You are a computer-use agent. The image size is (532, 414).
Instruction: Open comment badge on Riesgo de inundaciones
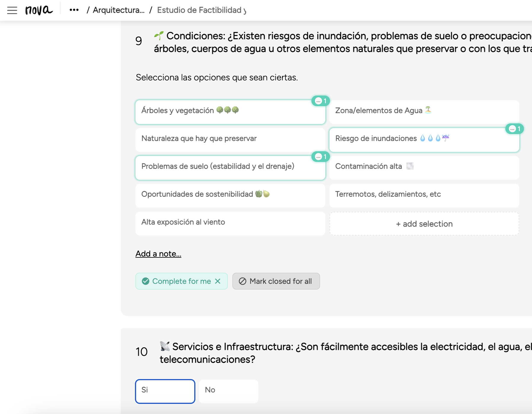tap(515, 129)
